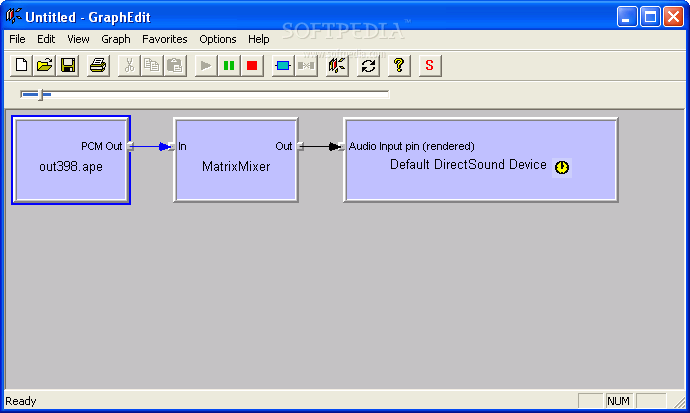Print the graph using printer icon
The width and height of the screenshot is (690, 413).
[x=98, y=66]
